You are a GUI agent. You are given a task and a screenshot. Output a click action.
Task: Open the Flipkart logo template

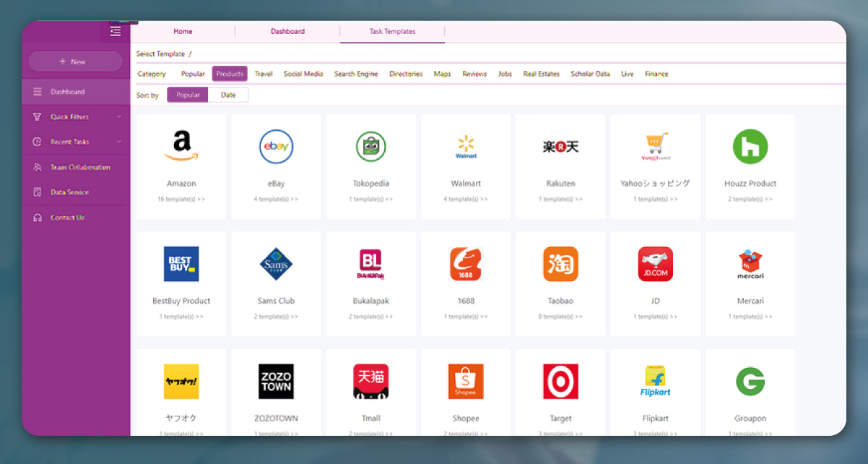(x=656, y=382)
